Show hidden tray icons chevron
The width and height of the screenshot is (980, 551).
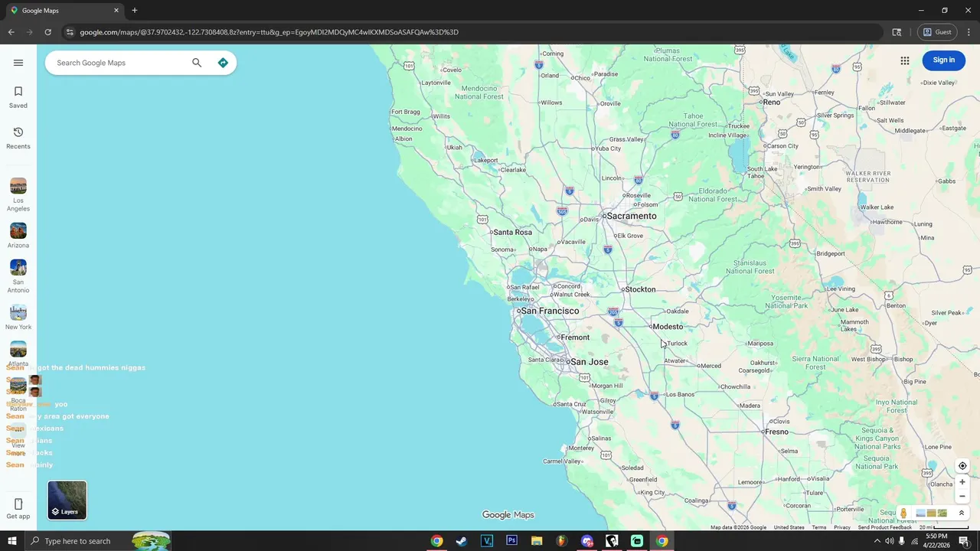coord(877,541)
